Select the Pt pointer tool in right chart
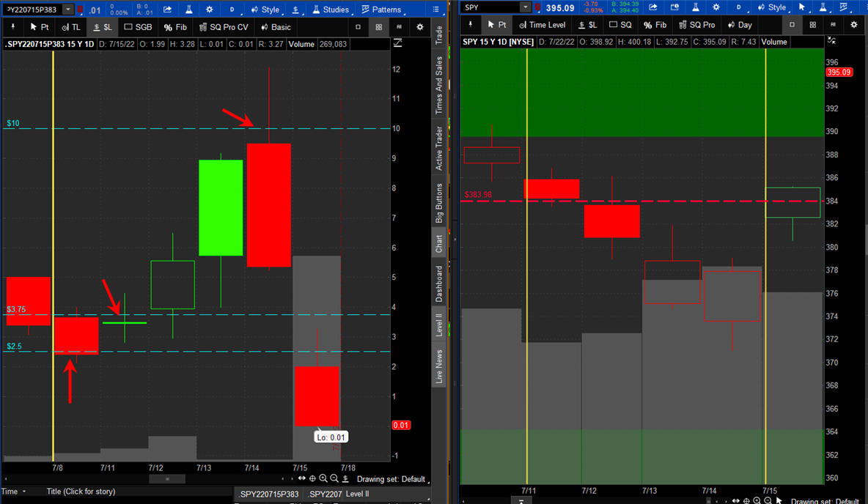 (x=496, y=24)
